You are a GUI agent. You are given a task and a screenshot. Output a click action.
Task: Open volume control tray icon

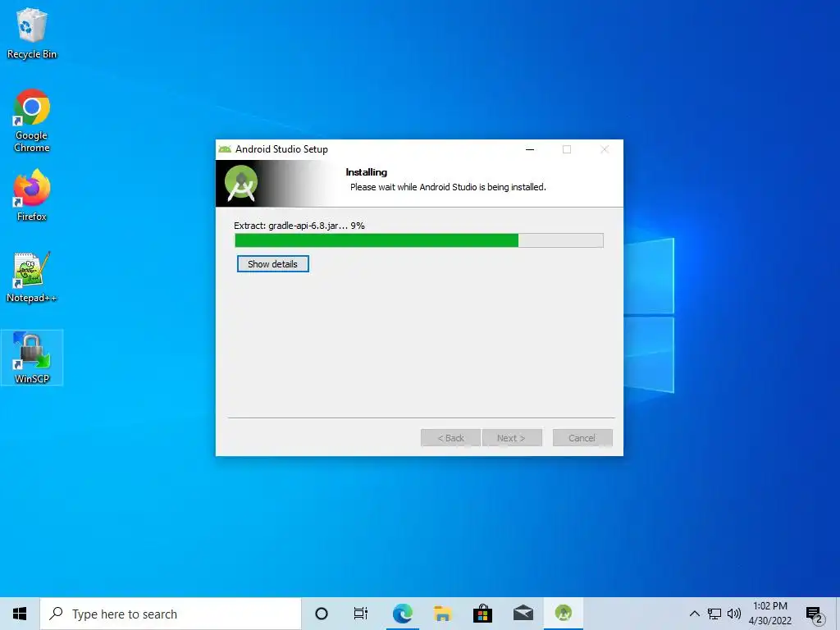734,614
